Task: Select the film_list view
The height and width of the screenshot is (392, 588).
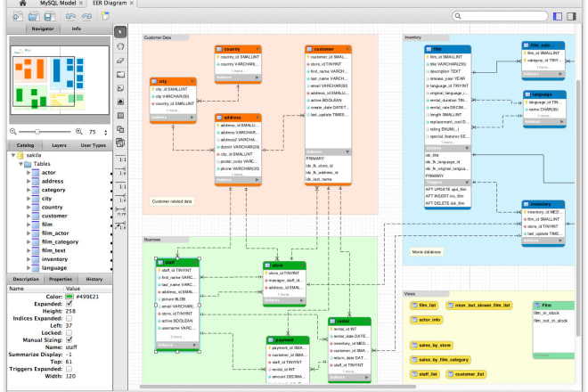Action: (424, 306)
